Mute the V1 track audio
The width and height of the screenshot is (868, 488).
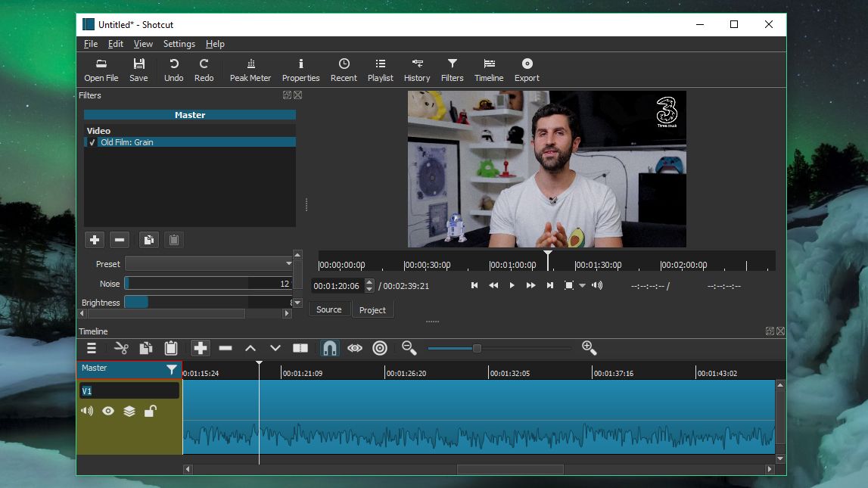click(x=87, y=411)
